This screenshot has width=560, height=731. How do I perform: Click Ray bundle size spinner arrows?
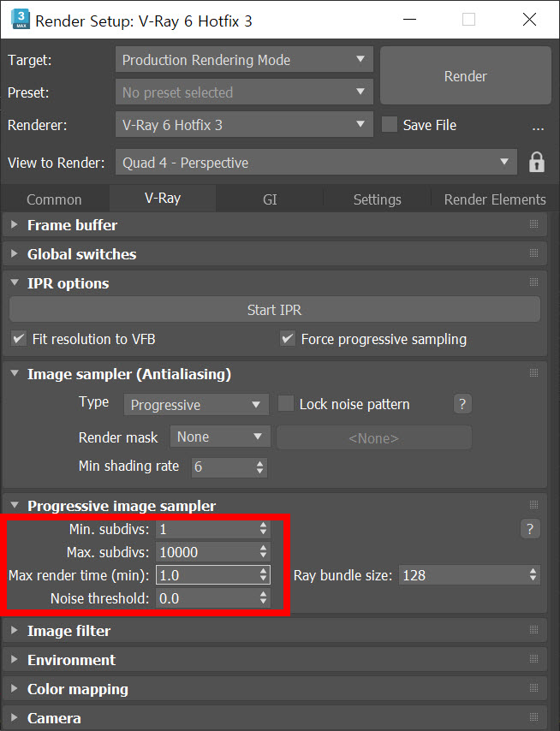pyautogui.click(x=533, y=575)
